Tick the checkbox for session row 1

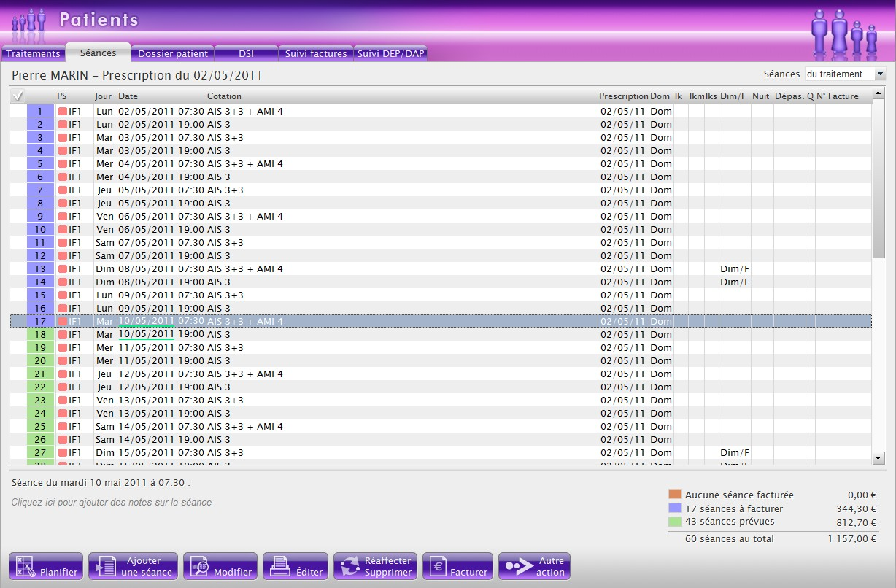point(18,112)
